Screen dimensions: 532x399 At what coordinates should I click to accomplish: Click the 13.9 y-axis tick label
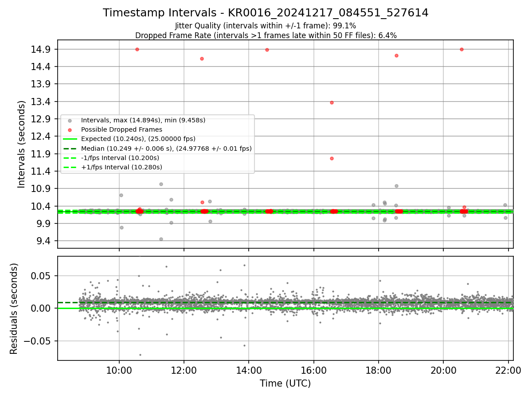[x=41, y=84]
